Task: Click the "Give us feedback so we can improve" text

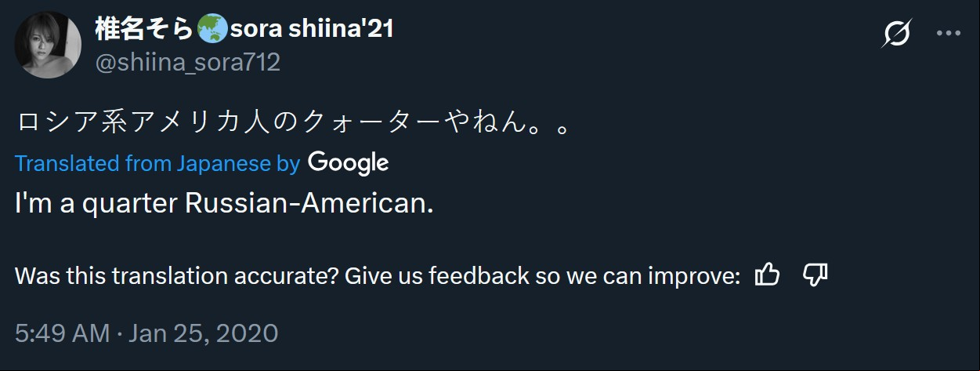Action: [543, 275]
